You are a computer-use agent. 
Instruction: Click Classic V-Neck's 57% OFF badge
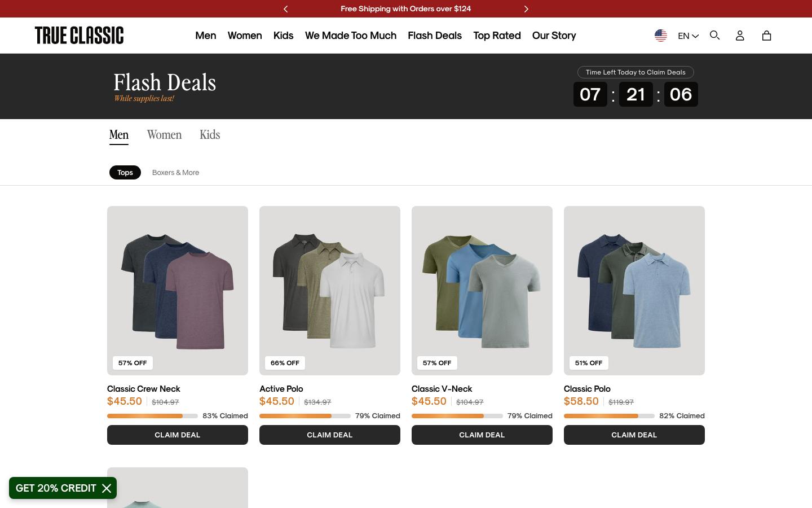point(437,363)
